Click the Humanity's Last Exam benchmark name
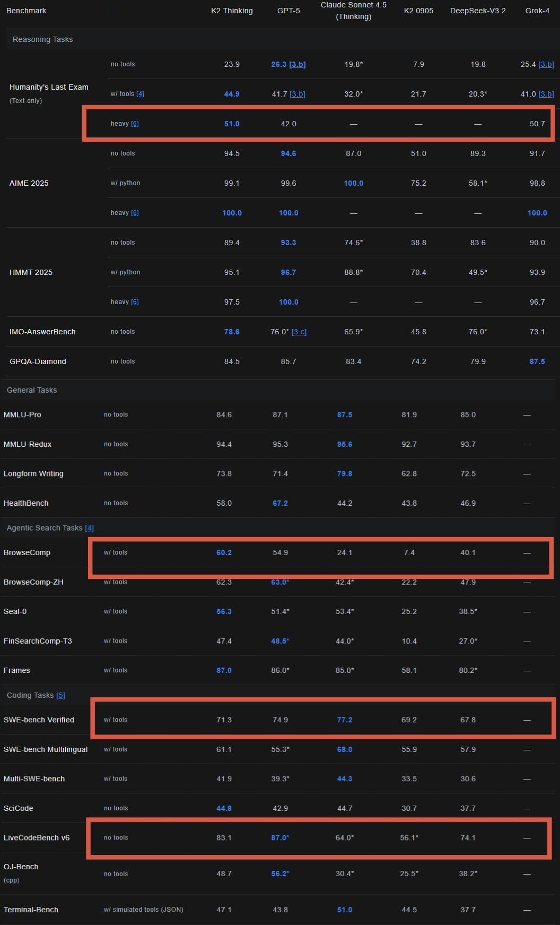560x925 pixels. coord(49,87)
